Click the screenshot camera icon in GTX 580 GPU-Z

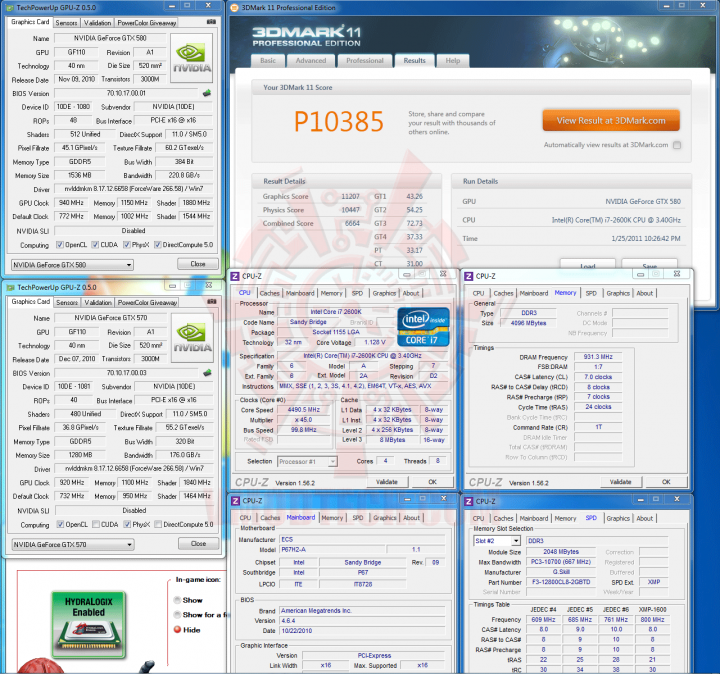pyautogui.click(x=211, y=22)
